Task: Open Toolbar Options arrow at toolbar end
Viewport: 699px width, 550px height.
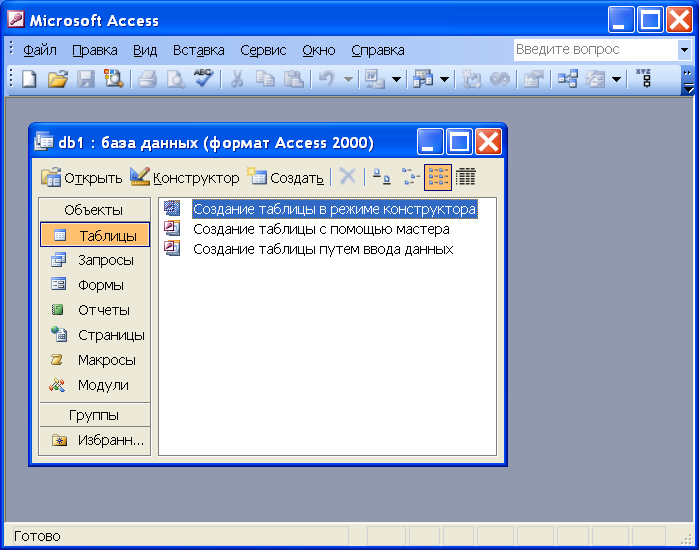Action: coord(688,80)
